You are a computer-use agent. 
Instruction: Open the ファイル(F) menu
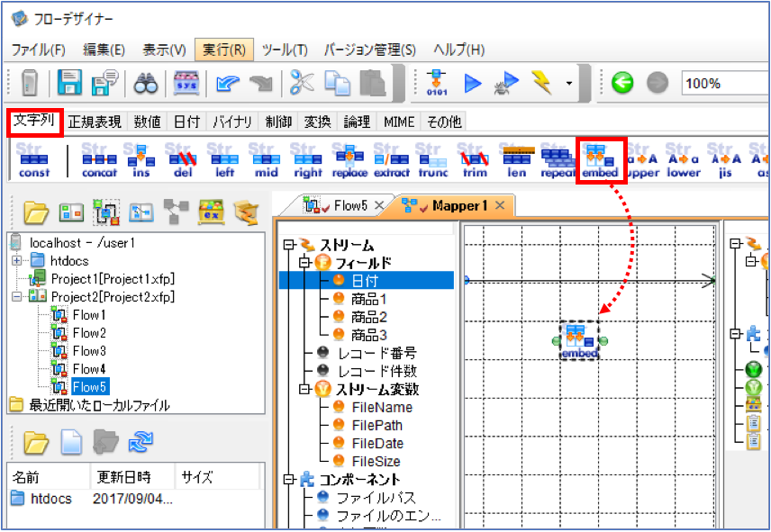pyautogui.click(x=38, y=50)
